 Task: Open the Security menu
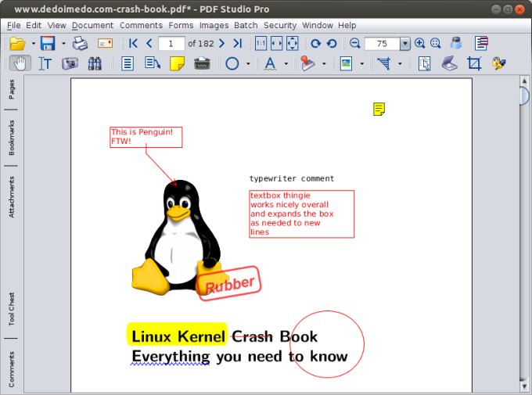[280, 26]
